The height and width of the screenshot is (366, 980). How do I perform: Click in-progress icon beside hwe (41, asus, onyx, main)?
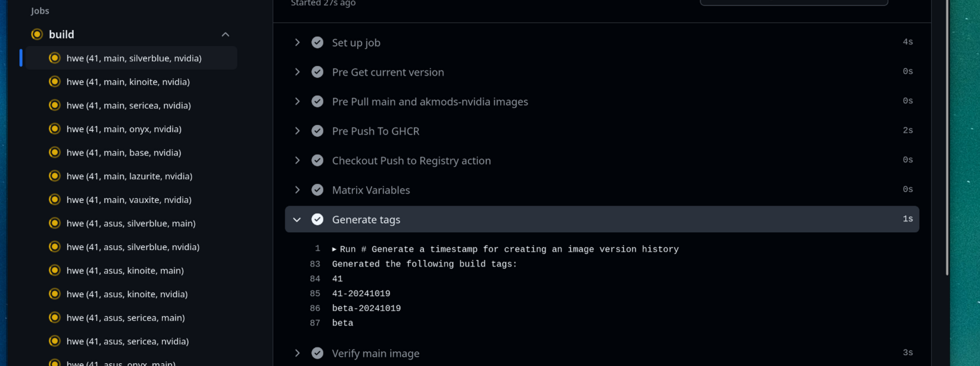pyautogui.click(x=55, y=363)
